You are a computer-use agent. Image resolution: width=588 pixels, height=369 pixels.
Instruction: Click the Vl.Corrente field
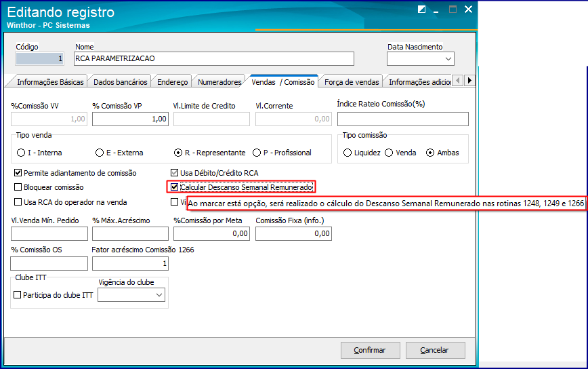coord(293,119)
